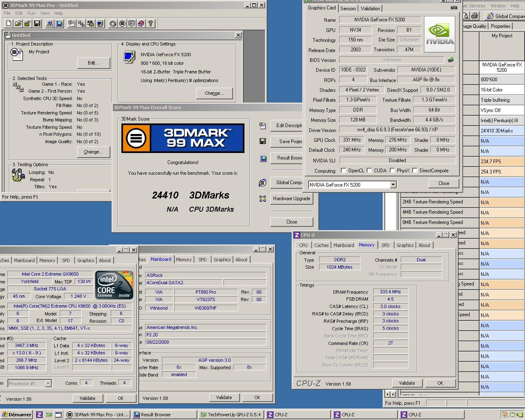525x420 pixels.
Task: Click Global Compare button in Result Browser toolbar
Action: [x=505, y=16]
